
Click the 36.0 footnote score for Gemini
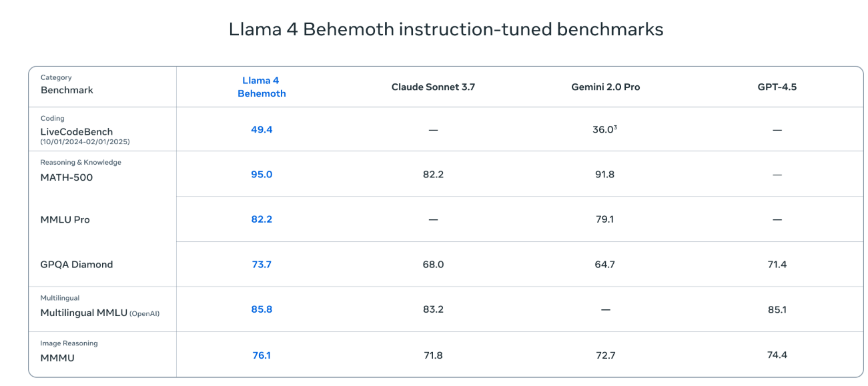[604, 129]
